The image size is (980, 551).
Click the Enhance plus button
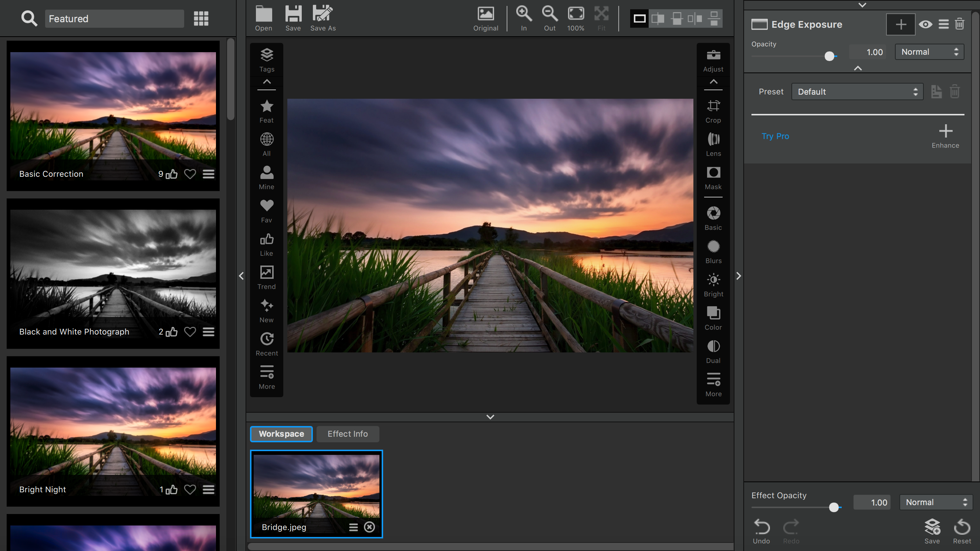pyautogui.click(x=945, y=136)
